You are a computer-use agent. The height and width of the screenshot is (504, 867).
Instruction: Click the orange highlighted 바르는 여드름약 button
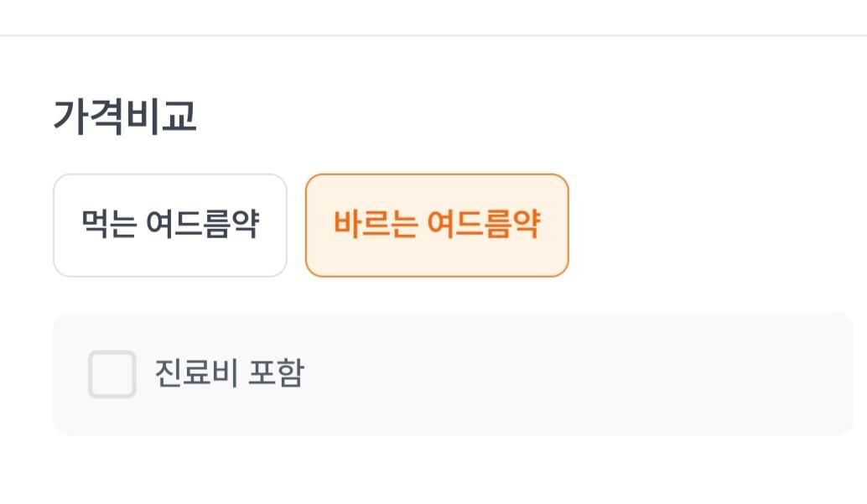[437, 226]
